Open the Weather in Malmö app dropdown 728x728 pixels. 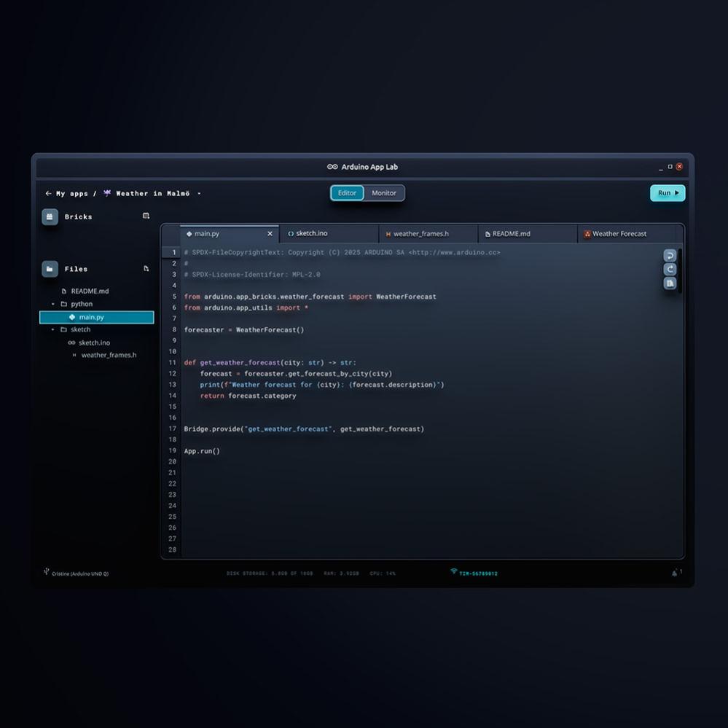[199, 194]
